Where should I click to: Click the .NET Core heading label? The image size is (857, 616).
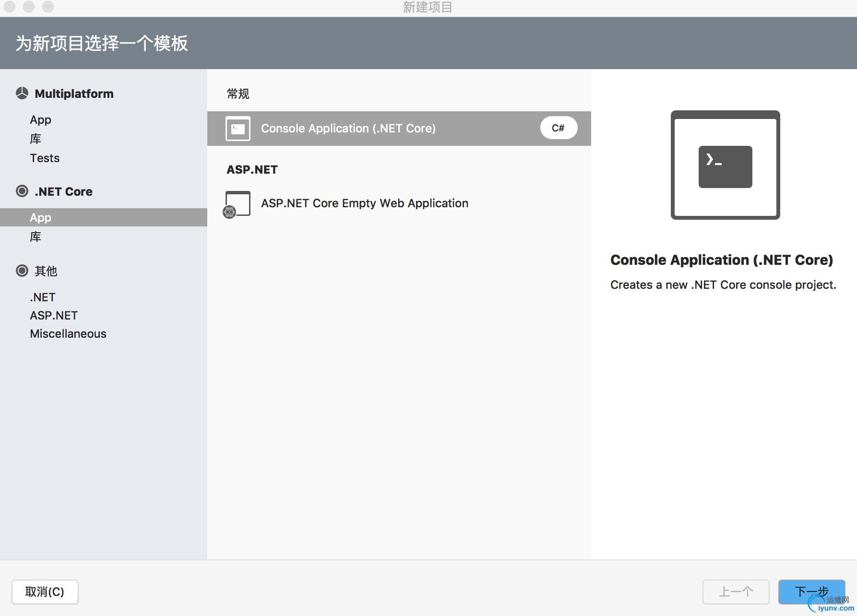(64, 191)
